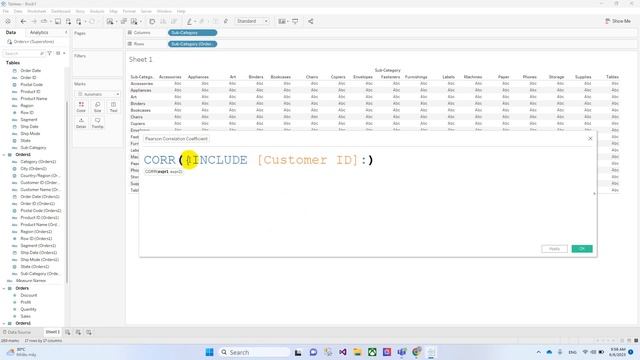640x360 pixels.
Task: Click the City (Orders1) field
Action: click(x=34, y=169)
